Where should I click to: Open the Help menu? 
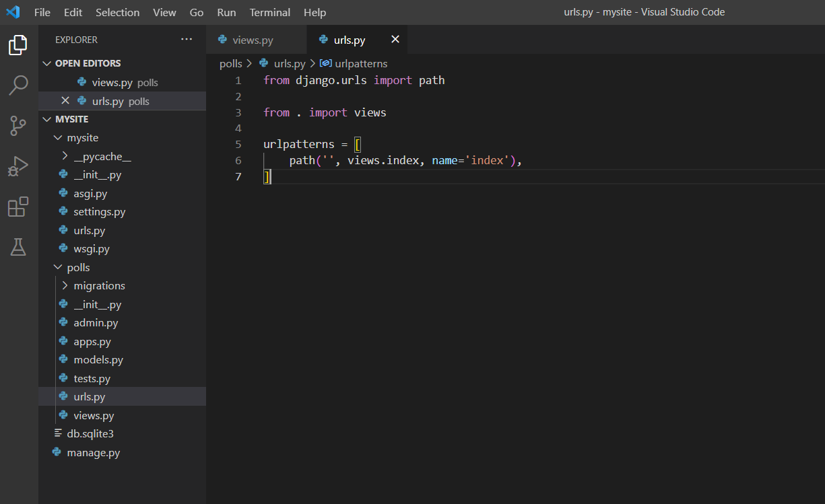tap(315, 12)
